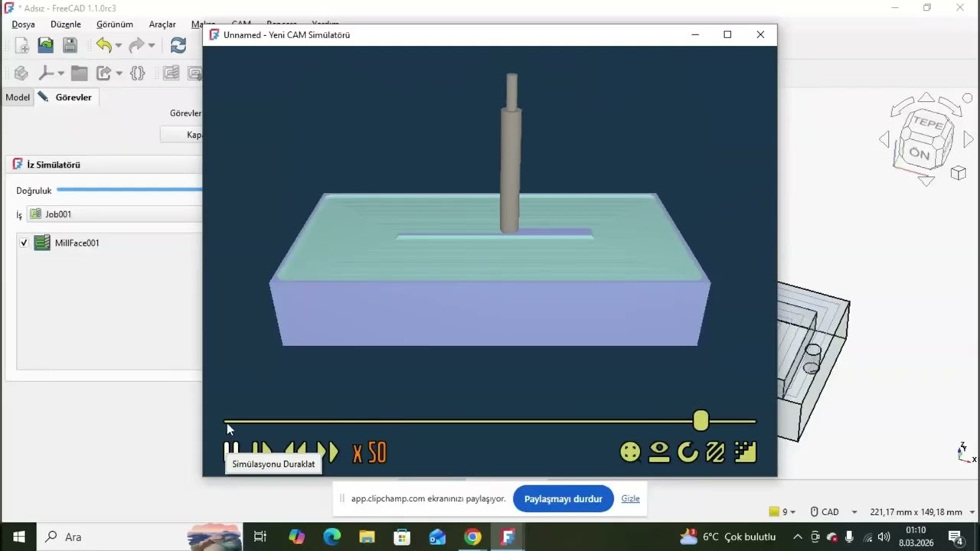Click the x50 speed indicator

pos(369,453)
